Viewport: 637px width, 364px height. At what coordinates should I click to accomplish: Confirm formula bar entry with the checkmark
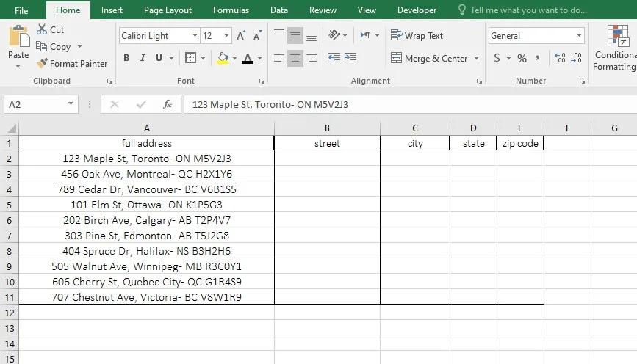pyautogui.click(x=141, y=104)
